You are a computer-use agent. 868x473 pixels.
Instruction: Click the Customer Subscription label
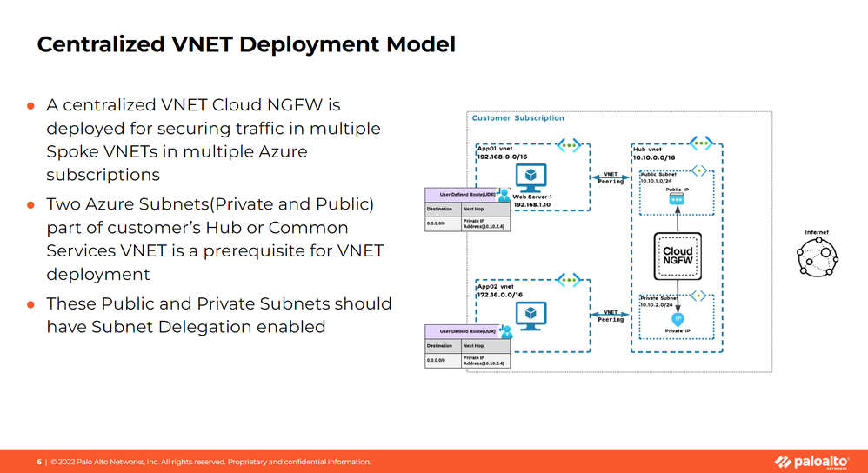tap(517, 118)
